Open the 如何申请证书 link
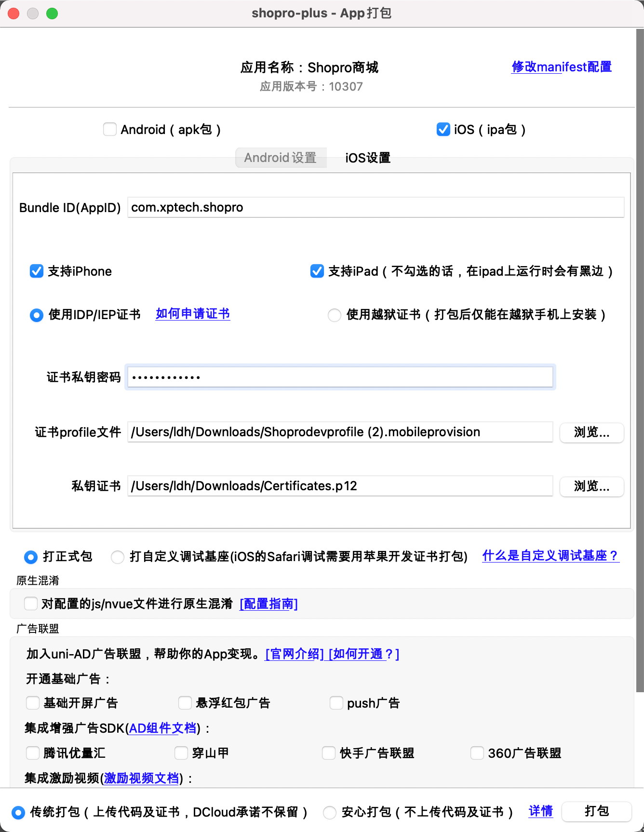The width and height of the screenshot is (644, 832). click(193, 314)
